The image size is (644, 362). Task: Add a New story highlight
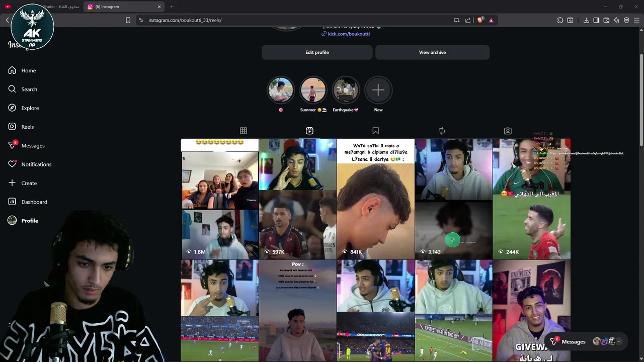[378, 90]
